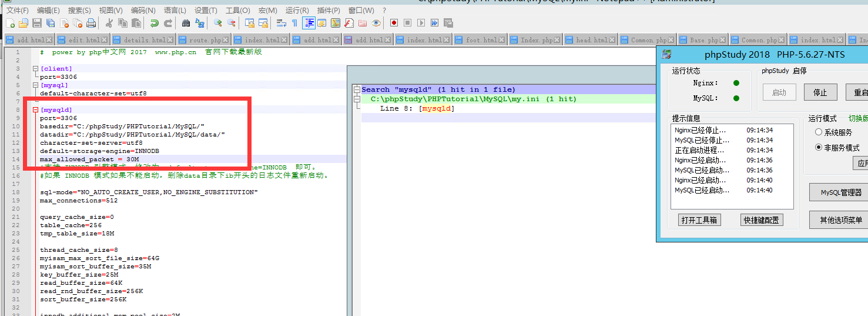Viewport: 868px width, 316px height.
Task: Select the "Line 8: [mysqld]" search result
Action: pyautogui.click(x=417, y=108)
